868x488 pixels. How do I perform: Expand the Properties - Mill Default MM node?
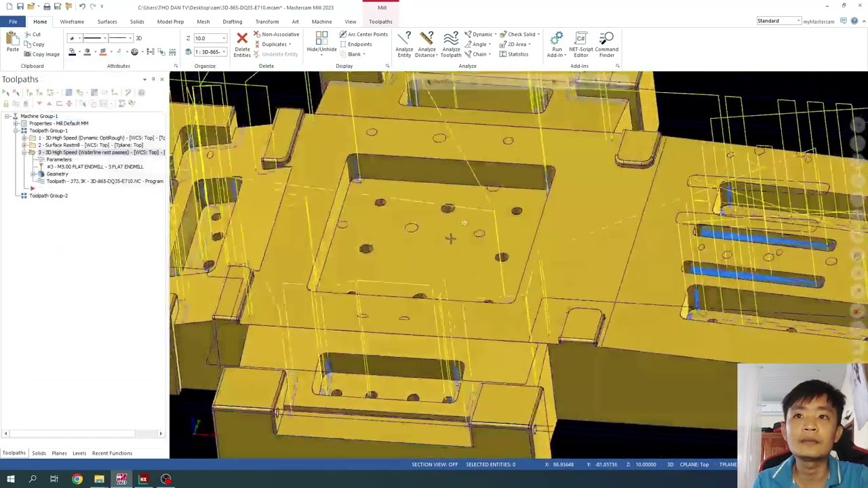point(15,123)
